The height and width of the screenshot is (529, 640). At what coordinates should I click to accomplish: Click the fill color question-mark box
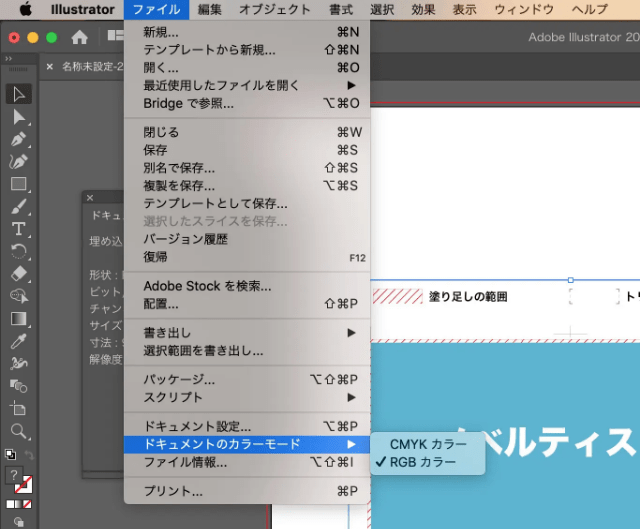point(14,475)
